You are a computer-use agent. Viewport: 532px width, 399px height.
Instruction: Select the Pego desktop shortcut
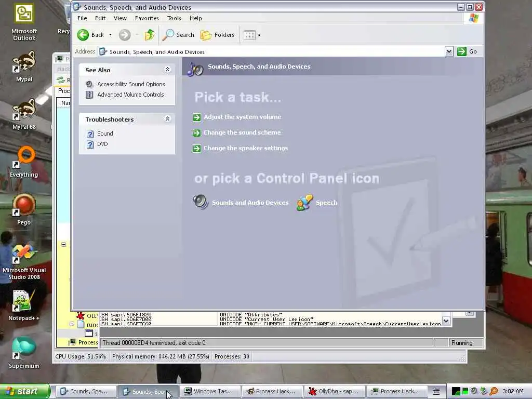(24, 210)
